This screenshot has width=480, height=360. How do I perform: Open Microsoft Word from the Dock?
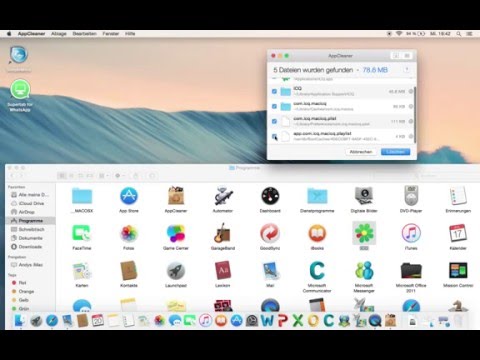[267, 321]
